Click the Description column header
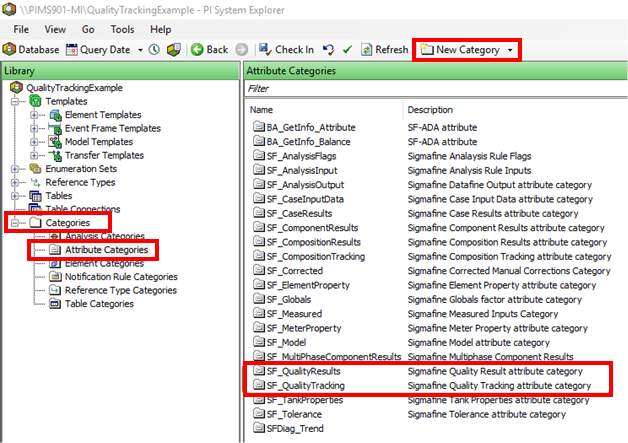The width and height of the screenshot is (628, 443). [x=430, y=110]
